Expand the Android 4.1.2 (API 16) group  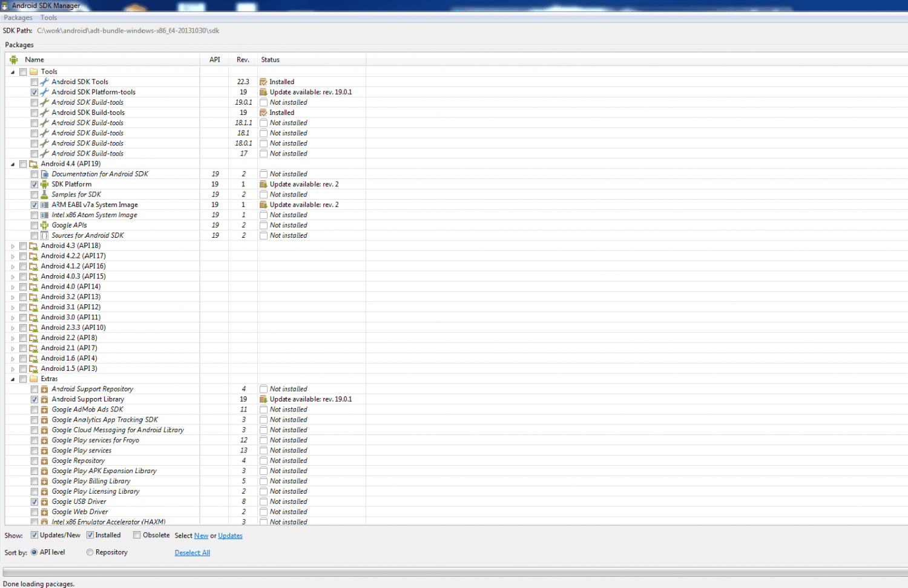(x=13, y=267)
